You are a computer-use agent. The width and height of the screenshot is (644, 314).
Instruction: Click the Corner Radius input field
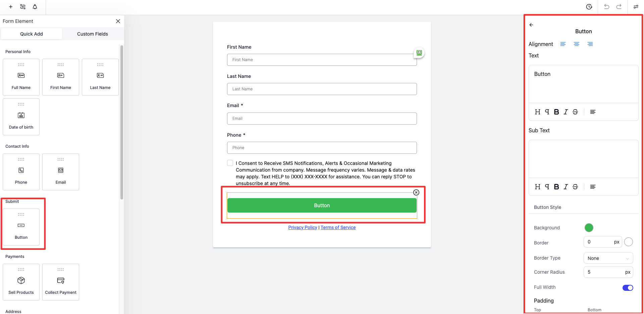tap(604, 272)
